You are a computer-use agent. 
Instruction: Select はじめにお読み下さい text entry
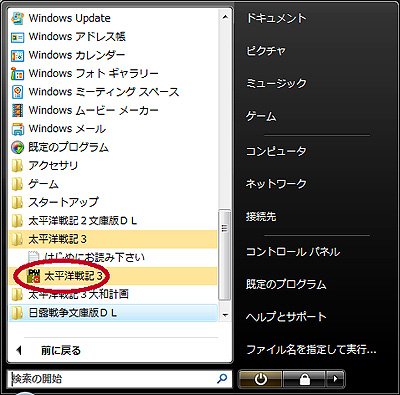click(x=95, y=258)
